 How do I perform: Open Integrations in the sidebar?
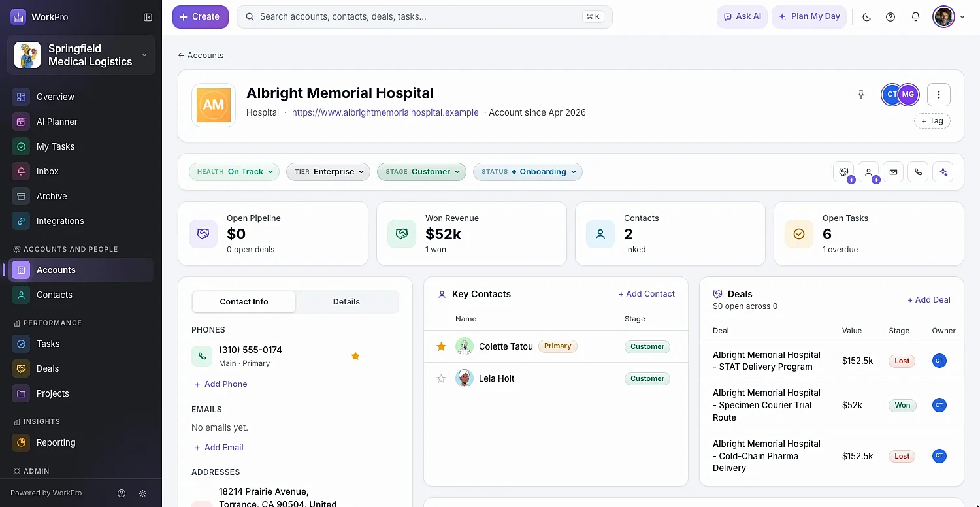point(81,221)
